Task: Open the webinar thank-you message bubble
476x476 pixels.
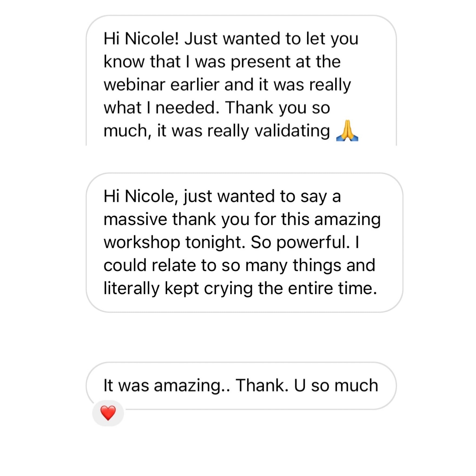Action: pyautogui.click(x=241, y=81)
